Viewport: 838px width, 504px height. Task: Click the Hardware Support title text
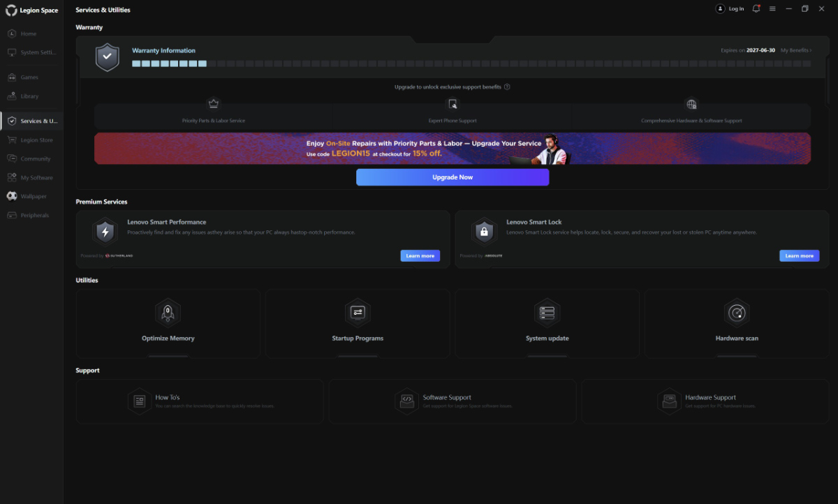tap(711, 397)
